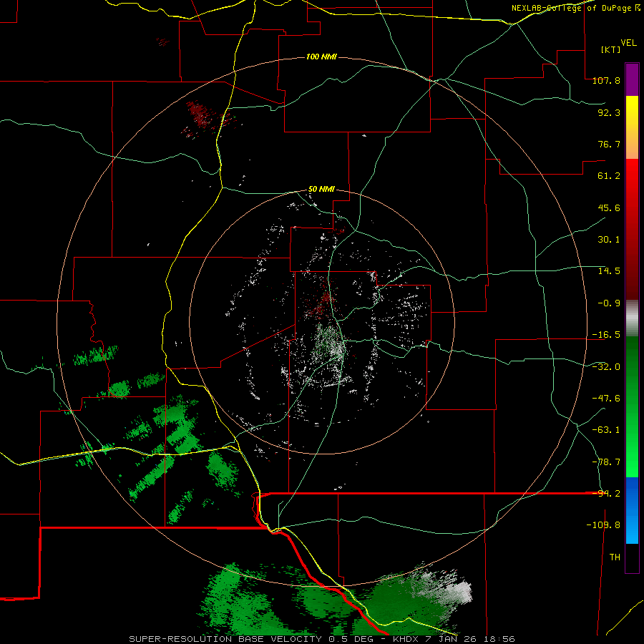The height and width of the screenshot is (644, 644).
Task: Pick the yellow-orange segment of color bar
Action: (632, 127)
